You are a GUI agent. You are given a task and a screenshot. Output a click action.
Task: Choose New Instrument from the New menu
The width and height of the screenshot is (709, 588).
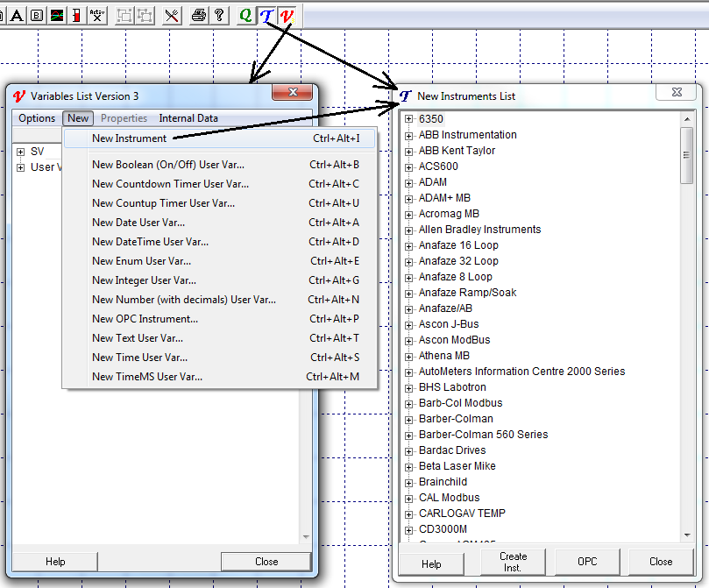coord(129,138)
